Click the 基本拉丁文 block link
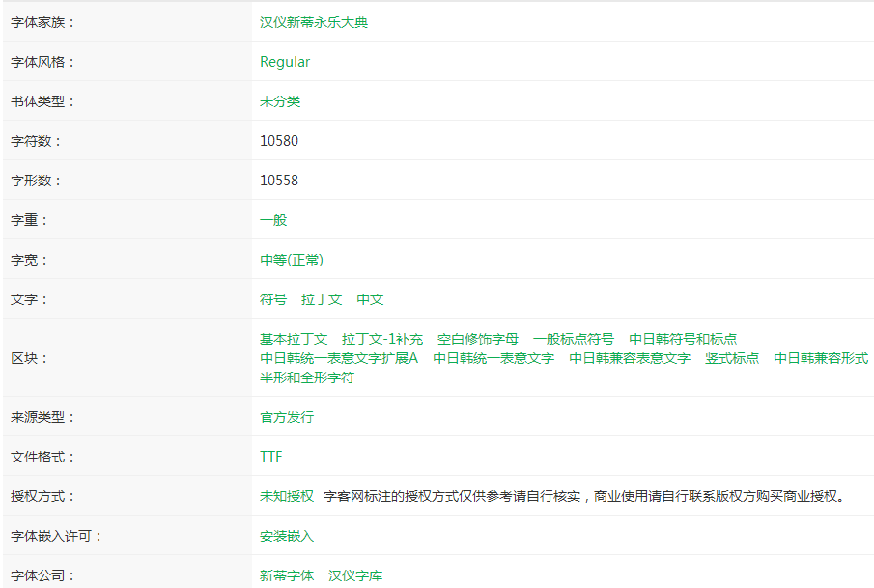 tap(294, 339)
